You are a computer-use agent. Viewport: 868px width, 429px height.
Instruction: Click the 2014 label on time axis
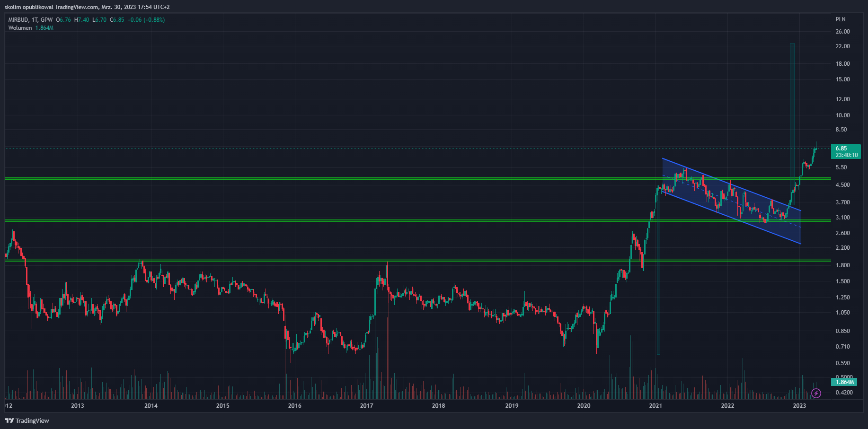click(151, 406)
